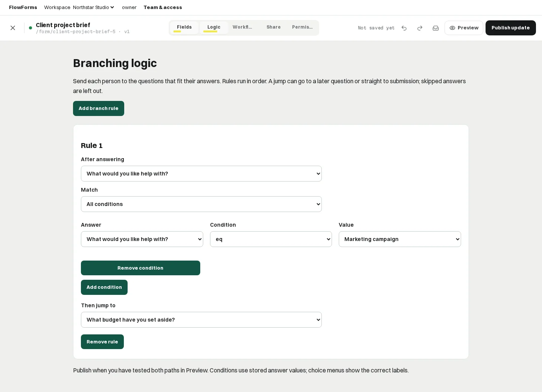Image resolution: width=542 pixels, height=392 pixels.
Task: Click Publish update
Action: (x=511, y=28)
